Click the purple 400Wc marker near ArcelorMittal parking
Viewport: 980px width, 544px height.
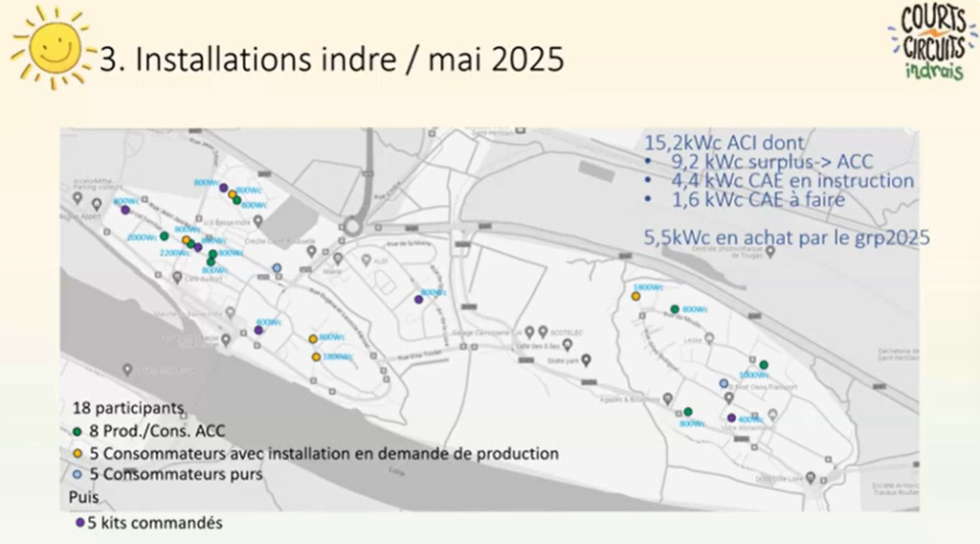click(x=124, y=209)
